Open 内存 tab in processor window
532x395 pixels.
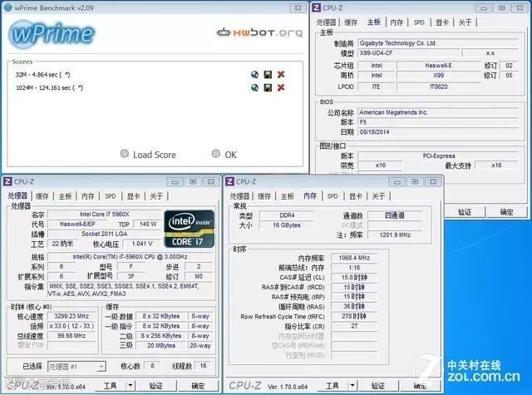coord(88,196)
